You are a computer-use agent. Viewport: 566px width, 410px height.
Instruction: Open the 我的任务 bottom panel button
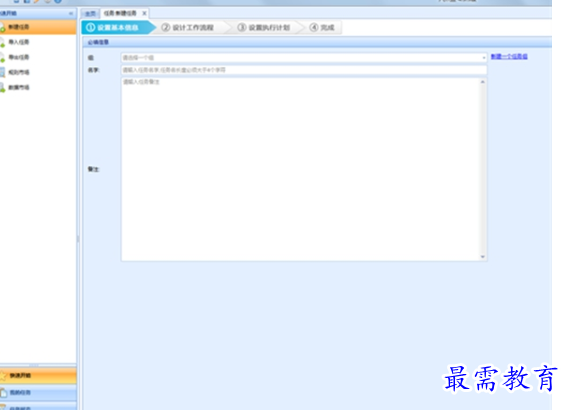click(x=38, y=392)
